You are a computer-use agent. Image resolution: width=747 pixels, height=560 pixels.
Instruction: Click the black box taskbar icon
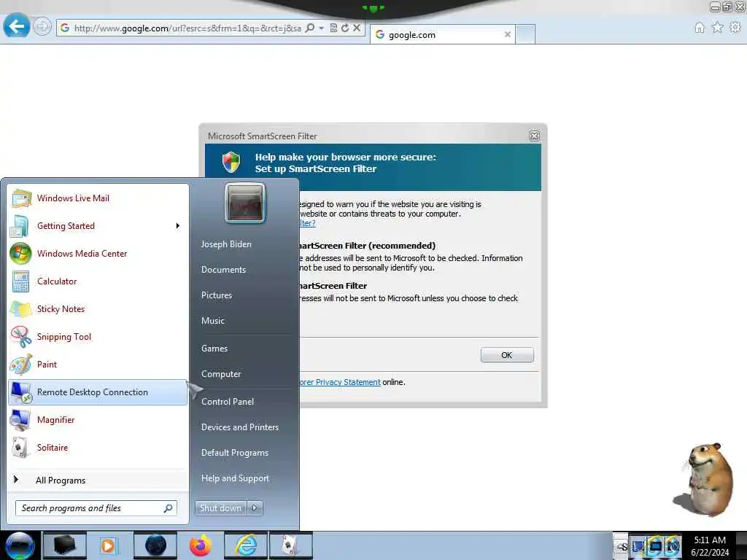coord(65,545)
